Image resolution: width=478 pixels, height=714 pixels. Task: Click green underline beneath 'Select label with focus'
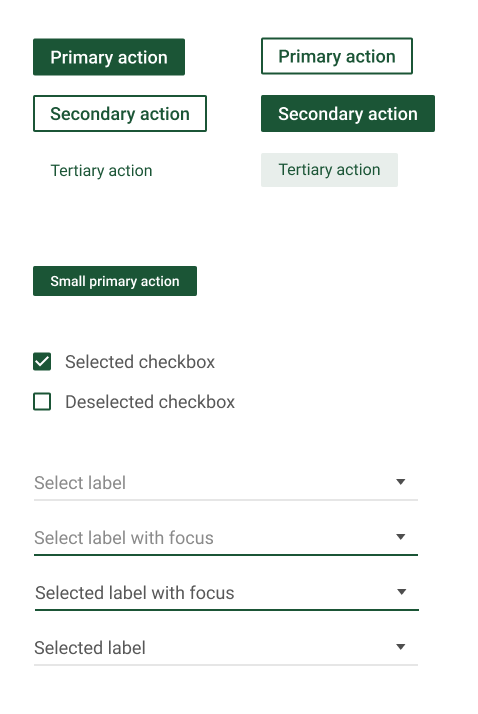(x=226, y=555)
